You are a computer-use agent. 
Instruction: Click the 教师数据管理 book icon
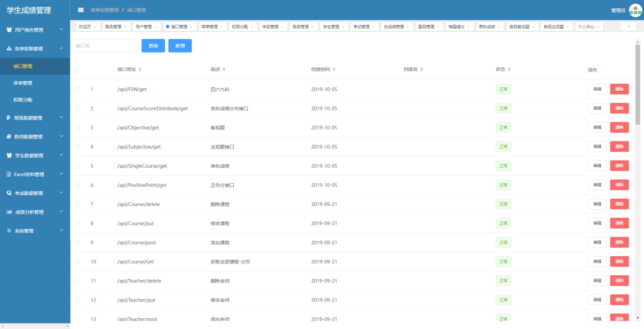pyautogui.click(x=9, y=137)
